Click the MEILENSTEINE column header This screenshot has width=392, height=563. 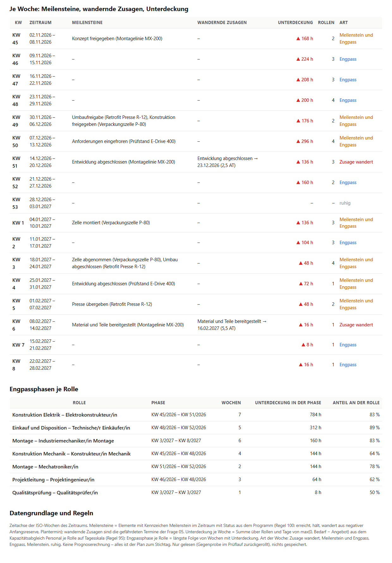click(87, 22)
